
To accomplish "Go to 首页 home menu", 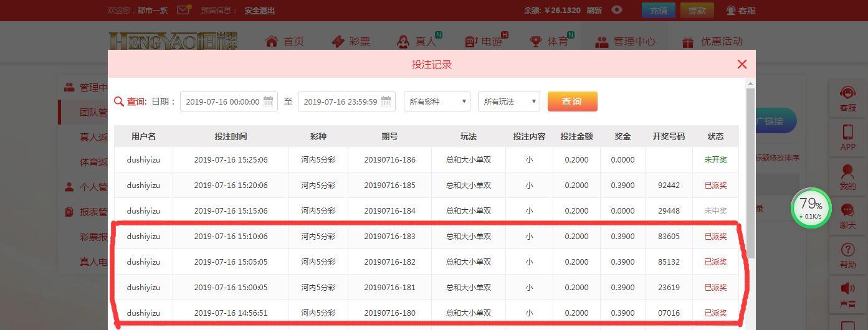I will coord(285,42).
